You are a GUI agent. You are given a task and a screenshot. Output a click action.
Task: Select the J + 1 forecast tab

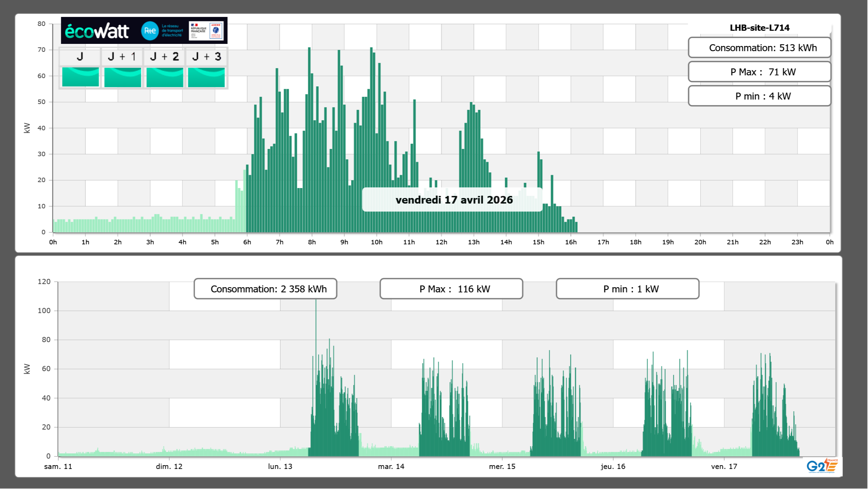(122, 57)
